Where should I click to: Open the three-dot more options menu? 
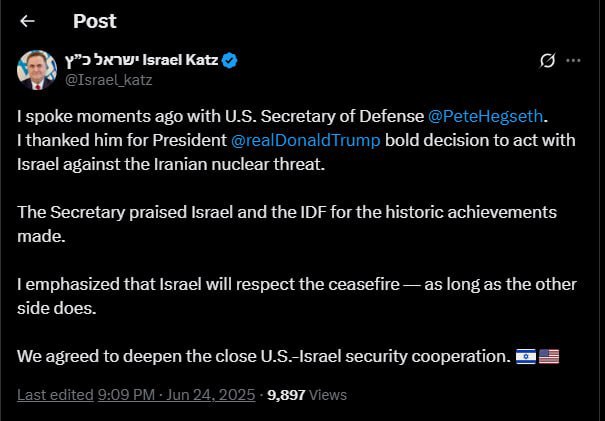[573, 61]
